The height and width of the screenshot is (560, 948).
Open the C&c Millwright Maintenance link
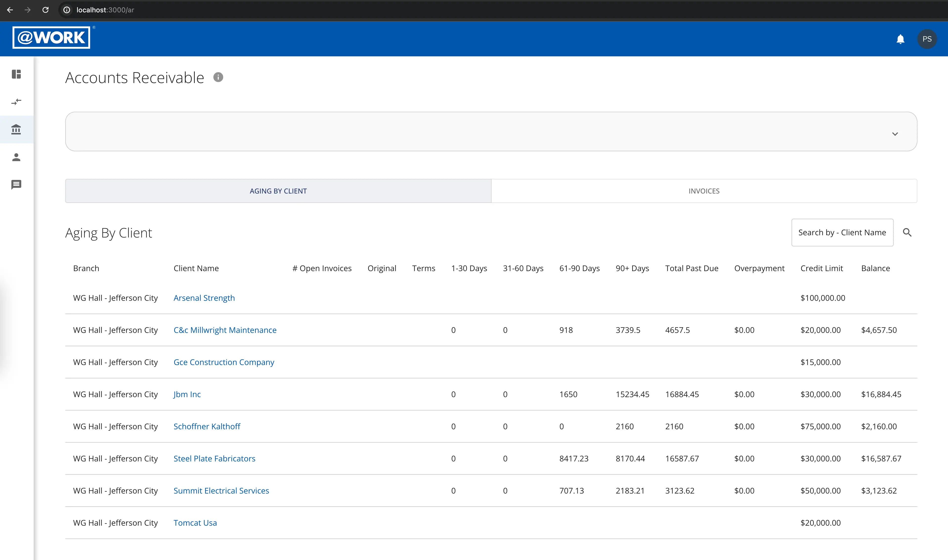click(225, 330)
